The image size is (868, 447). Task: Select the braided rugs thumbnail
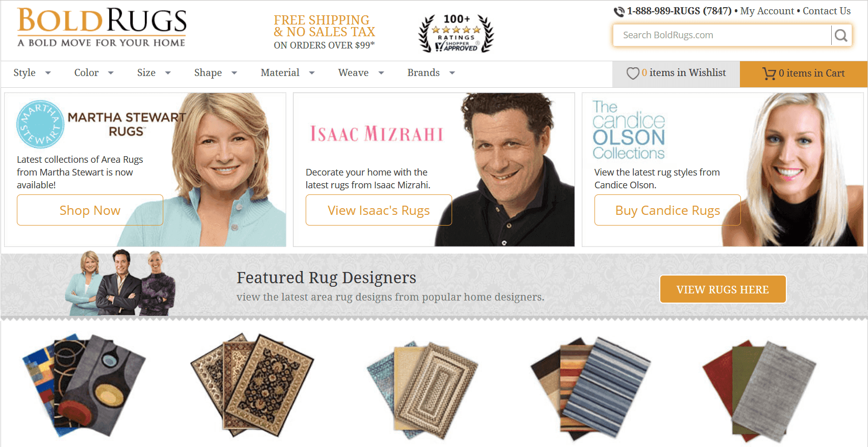click(423, 389)
